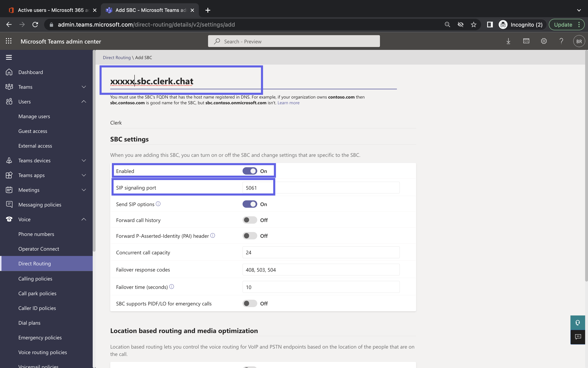This screenshot has height=368, width=588.
Task: Click the browser zoom magnifier icon
Action: tap(447, 25)
